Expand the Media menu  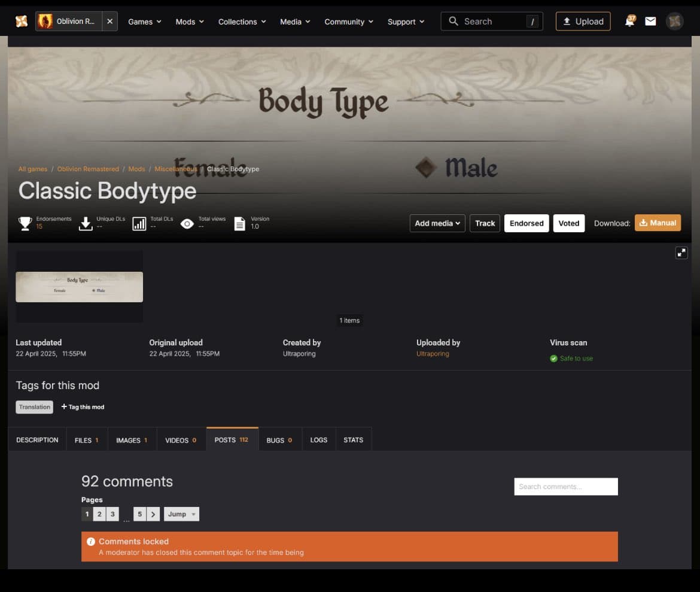[295, 22]
